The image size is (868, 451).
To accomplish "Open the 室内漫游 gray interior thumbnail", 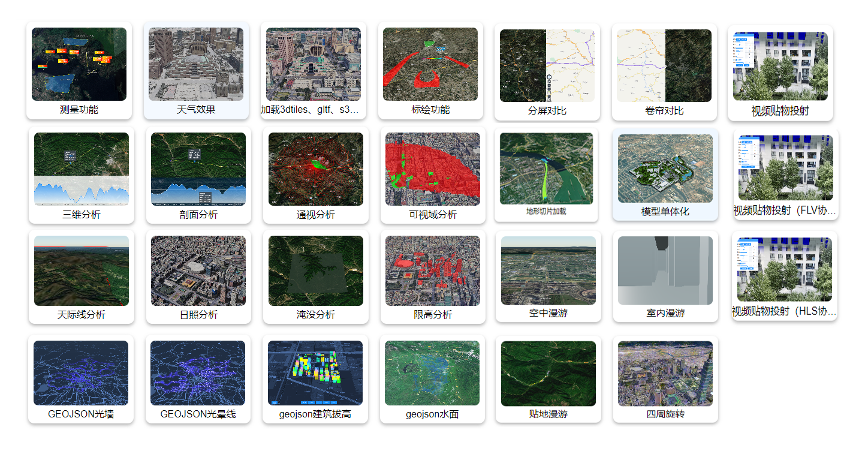I will coord(665,270).
